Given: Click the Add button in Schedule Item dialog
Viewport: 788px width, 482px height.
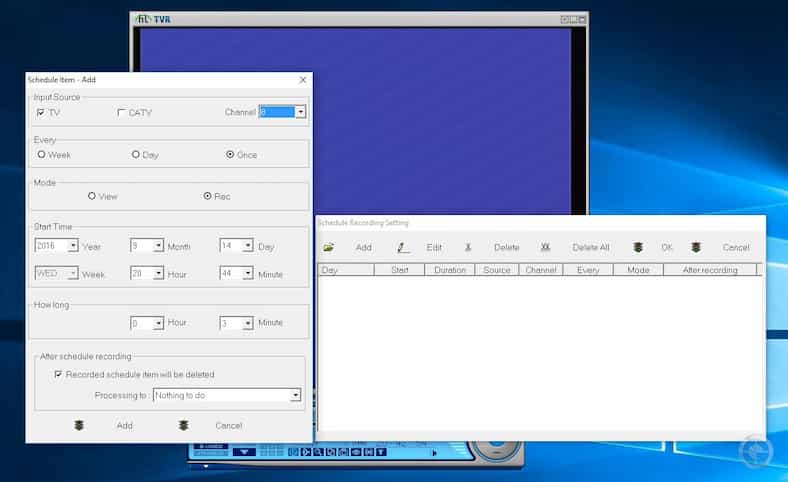Looking at the screenshot, I should pyautogui.click(x=124, y=425).
